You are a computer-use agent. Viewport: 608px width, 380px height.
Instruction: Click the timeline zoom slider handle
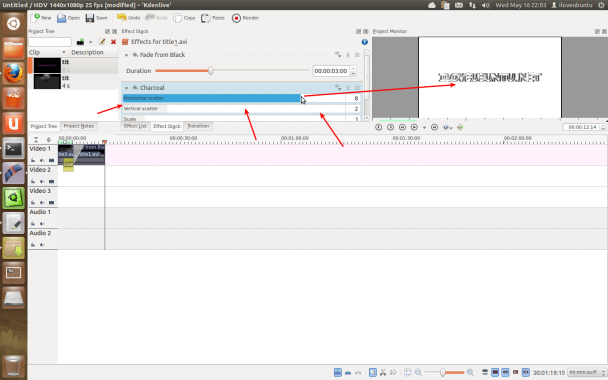point(442,372)
